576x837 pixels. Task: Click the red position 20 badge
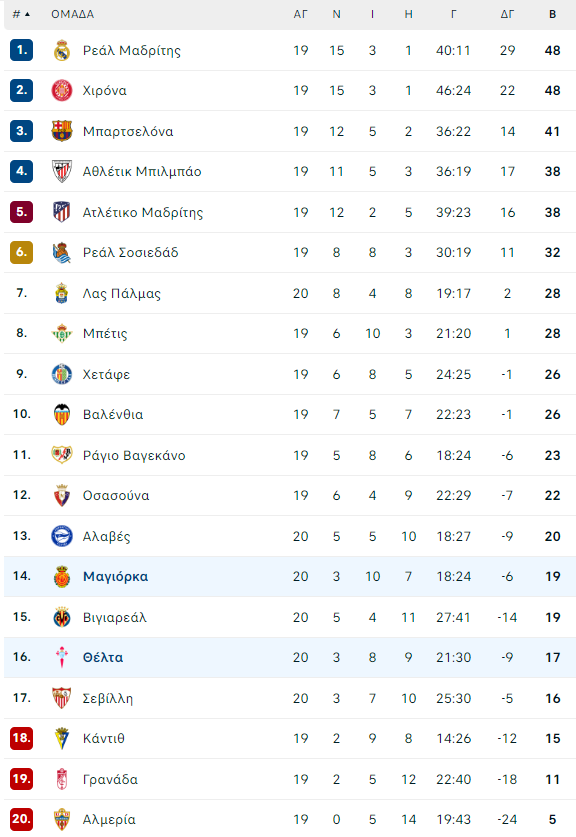[x=21, y=819]
